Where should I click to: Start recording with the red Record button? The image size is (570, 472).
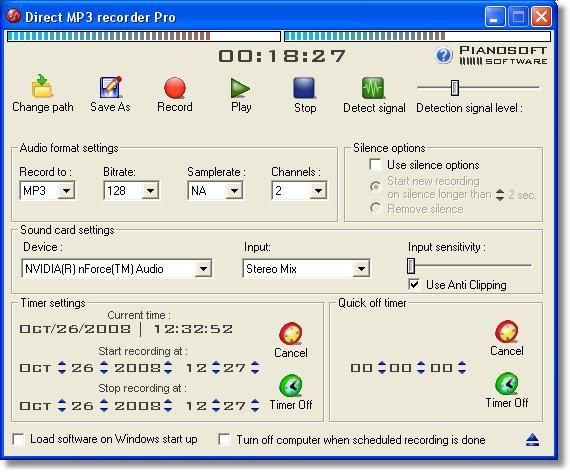coord(175,88)
